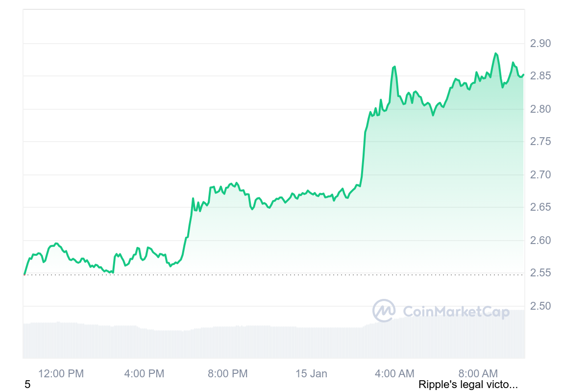Click the 2.85 price axis label

point(540,76)
